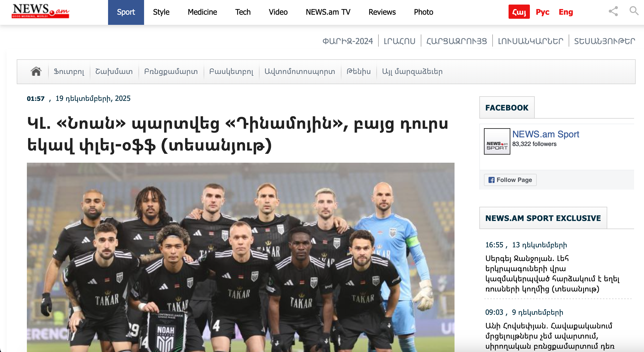Select the Ֆուտբոլ category
The width and height of the screenshot is (644, 352).
click(x=69, y=71)
